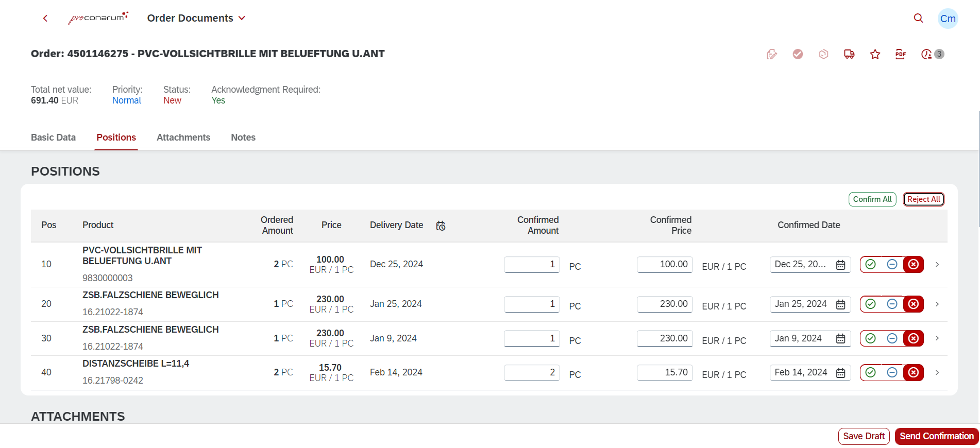Open the history clock icon with badge 3
This screenshot has width=980, height=448.
926,54
